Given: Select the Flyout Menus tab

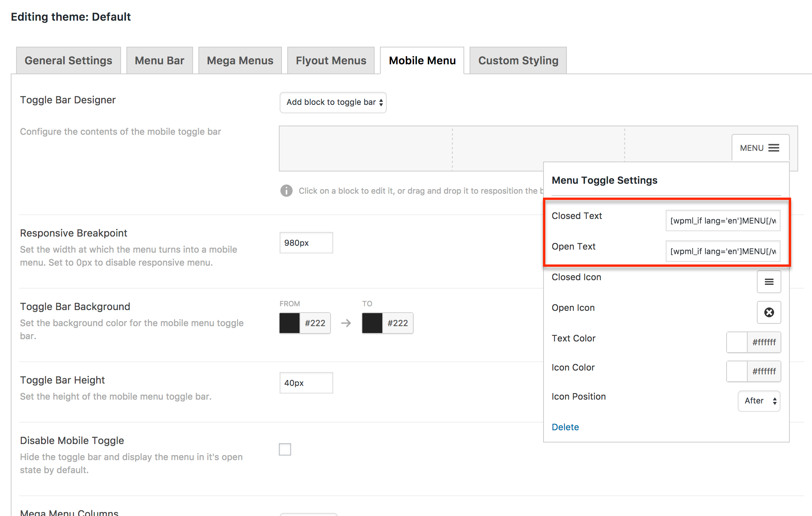Looking at the screenshot, I should tap(331, 60).
